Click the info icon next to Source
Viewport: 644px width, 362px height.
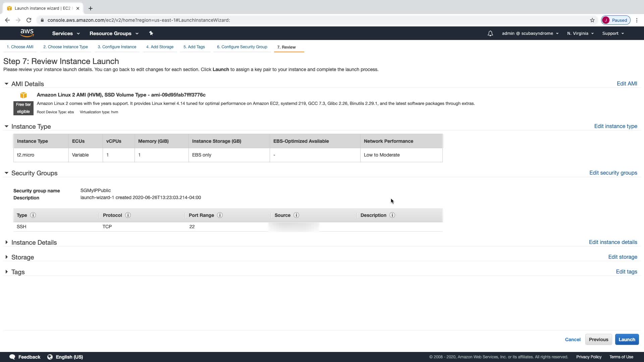(x=296, y=215)
